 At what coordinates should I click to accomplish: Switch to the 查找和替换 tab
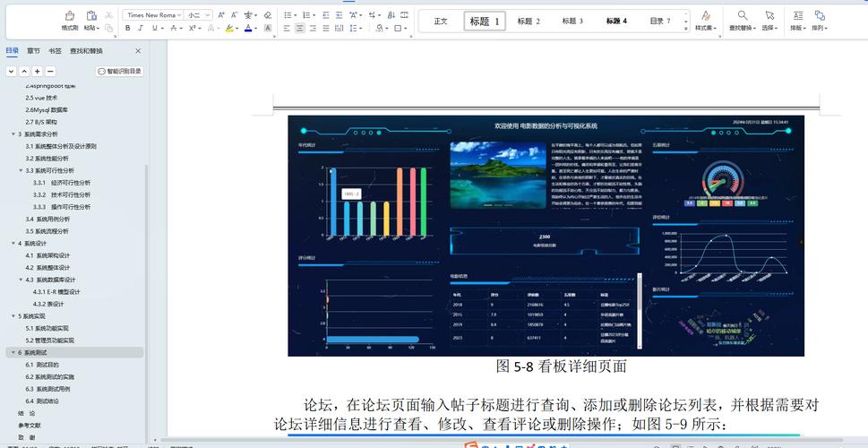click(x=86, y=51)
